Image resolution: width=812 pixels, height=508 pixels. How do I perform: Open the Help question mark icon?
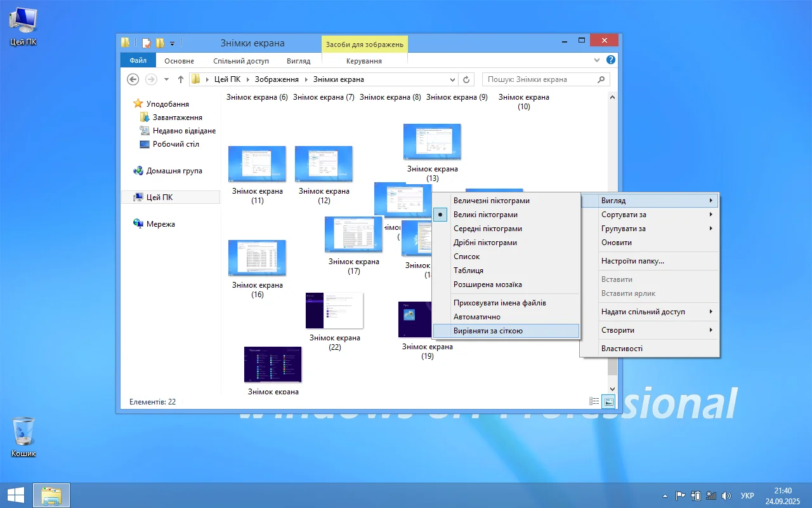[x=610, y=60]
